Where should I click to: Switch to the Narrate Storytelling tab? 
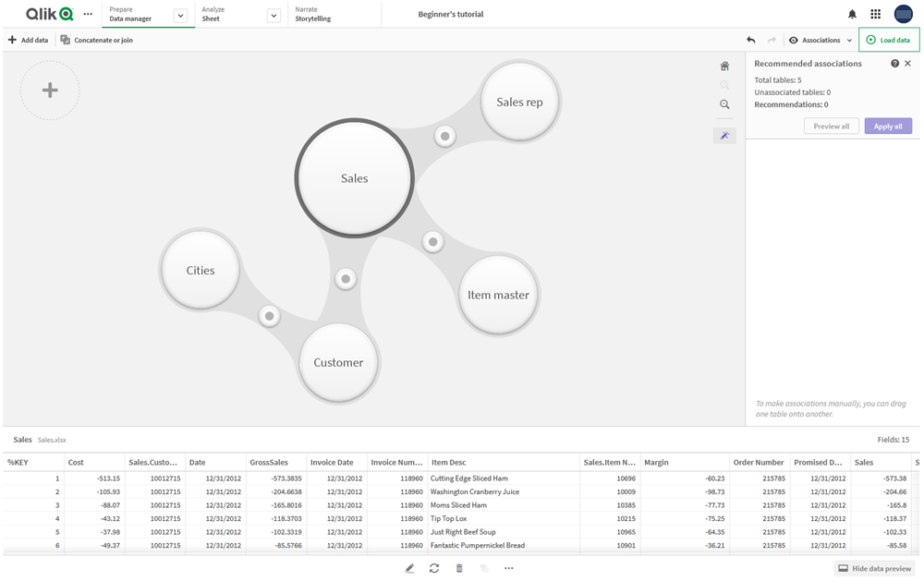(x=312, y=14)
